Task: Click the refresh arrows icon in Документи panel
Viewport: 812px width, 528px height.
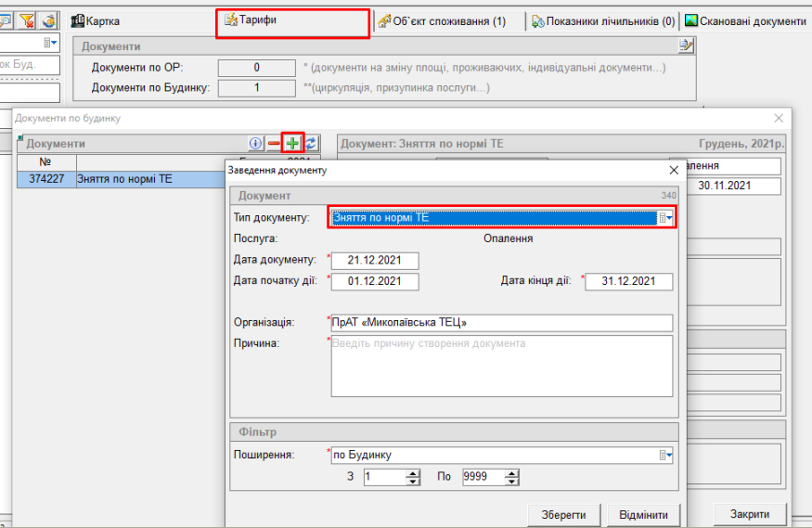Action: click(312, 144)
